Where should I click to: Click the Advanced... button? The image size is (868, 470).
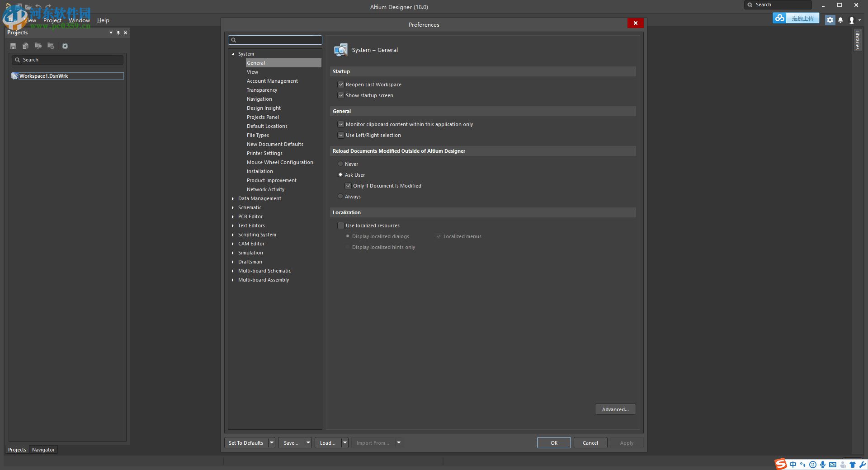pyautogui.click(x=615, y=409)
